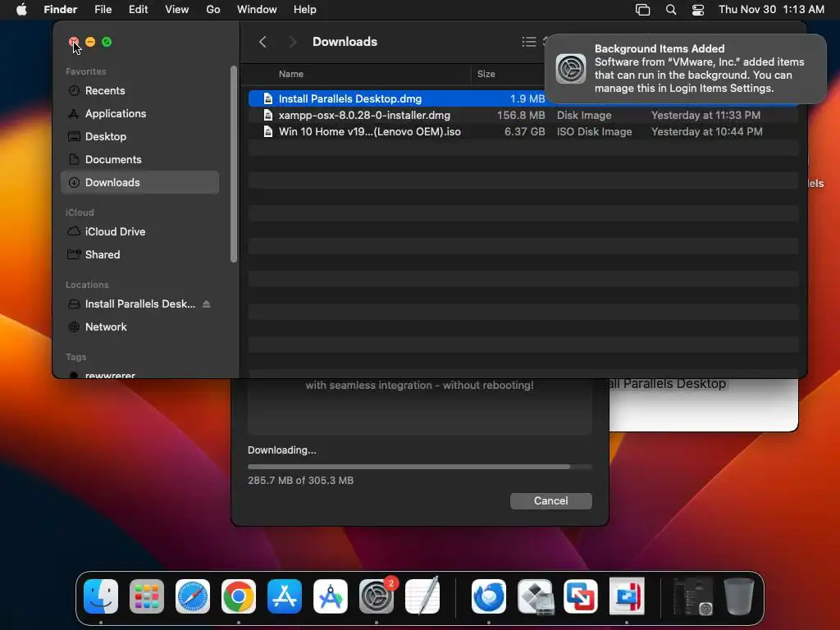The image size is (840, 630).
Task: Click the Tags section header in sidebar
Action: click(75, 357)
